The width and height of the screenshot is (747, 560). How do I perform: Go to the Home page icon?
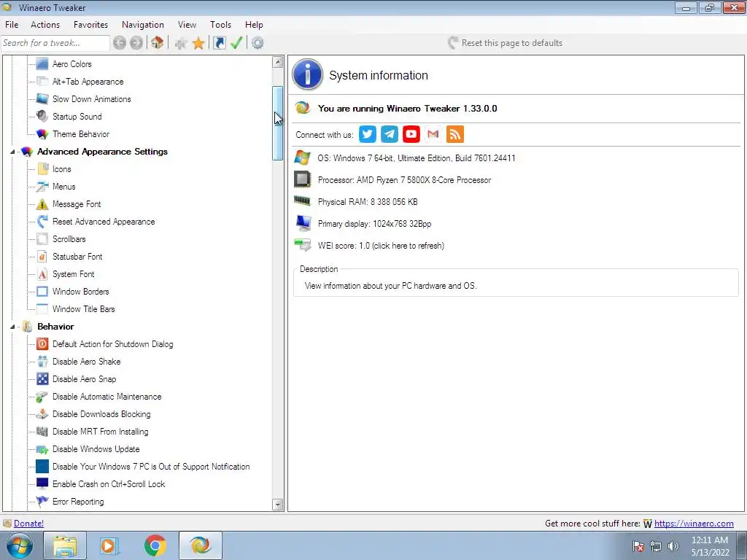(158, 43)
